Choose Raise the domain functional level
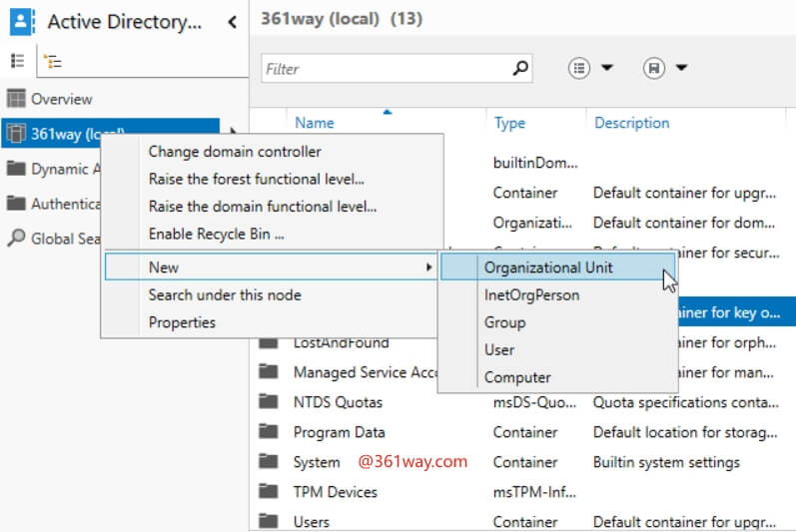This screenshot has width=796, height=532. [x=263, y=207]
